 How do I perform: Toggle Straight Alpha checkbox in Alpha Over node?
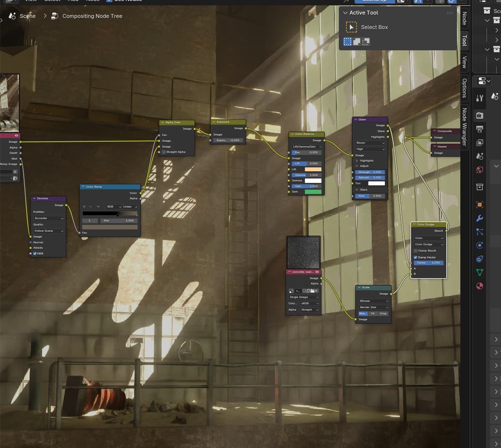tap(164, 152)
